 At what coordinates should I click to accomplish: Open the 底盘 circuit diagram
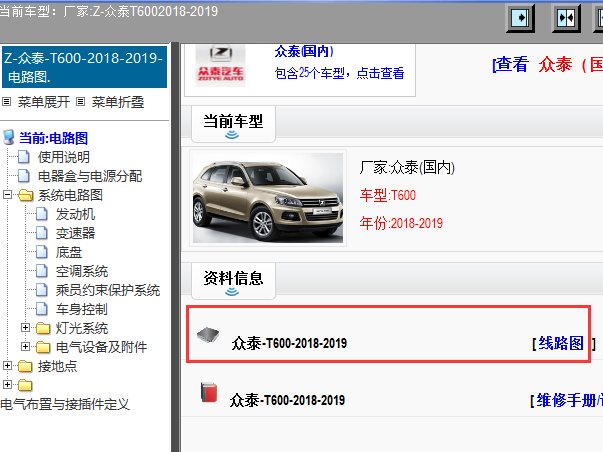click(x=69, y=252)
